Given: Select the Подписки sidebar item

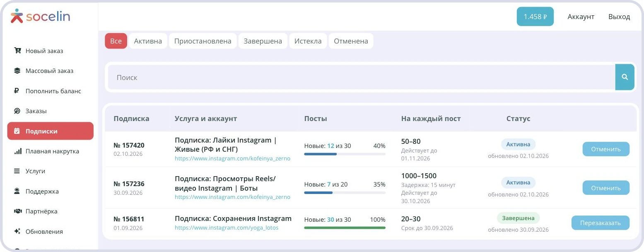Looking at the screenshot, I should point(51,131).
